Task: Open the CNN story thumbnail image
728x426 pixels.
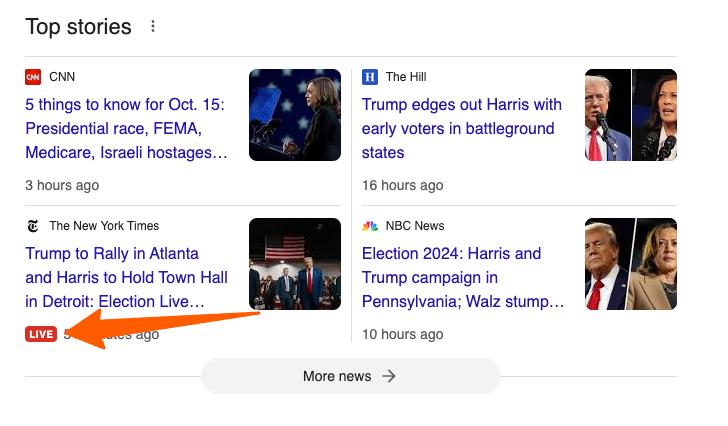Action: 295,115
